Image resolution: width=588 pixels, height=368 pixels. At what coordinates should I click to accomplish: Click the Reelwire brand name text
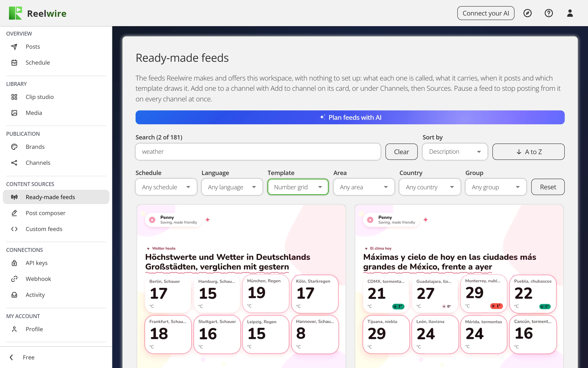coord(47,13)
